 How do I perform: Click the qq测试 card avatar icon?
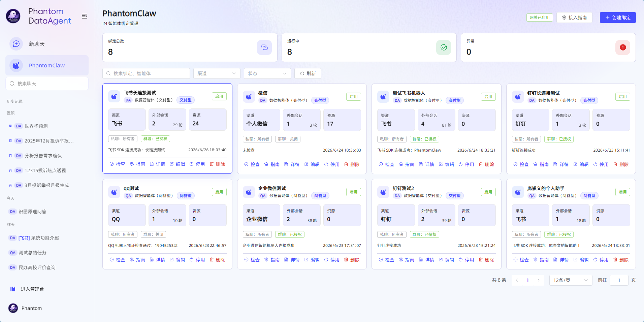114,192
